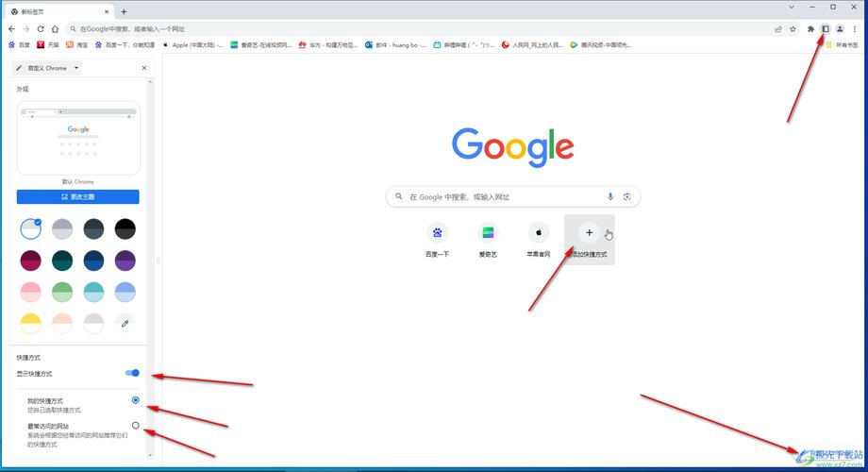Open the home page via the house icon
This screenshot has width=868, height=472.
(55, 29)
